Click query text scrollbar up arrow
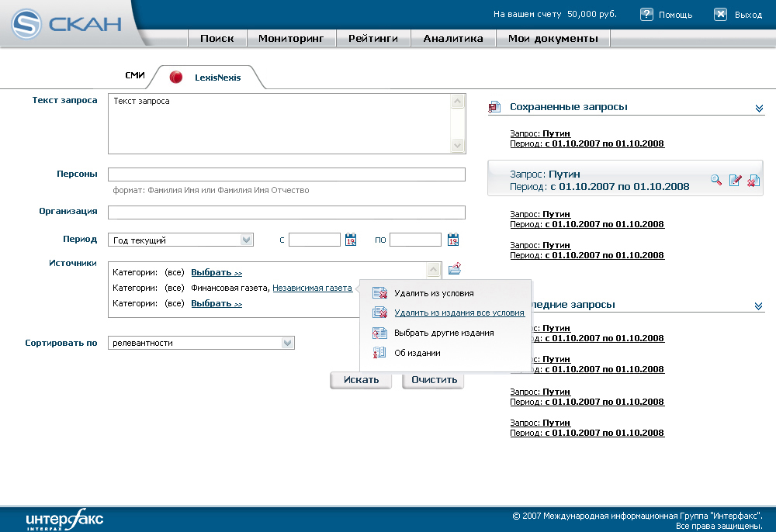Image resolution: width=776 pixels, height=532 pixels. coord(458,102)
